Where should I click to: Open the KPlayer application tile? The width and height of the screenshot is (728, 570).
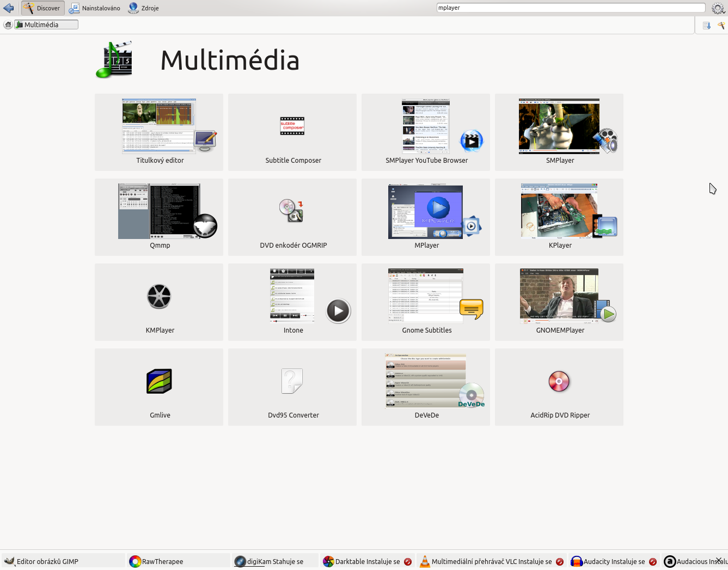coord(559,217)
